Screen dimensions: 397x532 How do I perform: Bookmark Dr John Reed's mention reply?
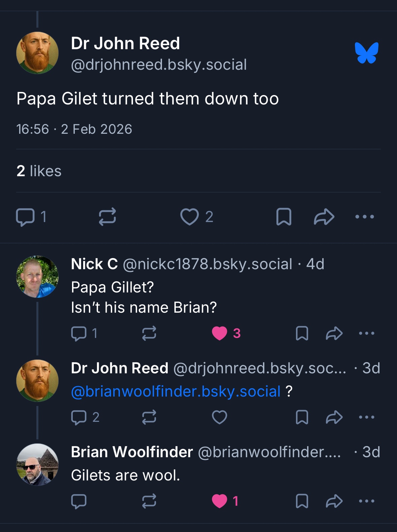(x=302, y=417)
